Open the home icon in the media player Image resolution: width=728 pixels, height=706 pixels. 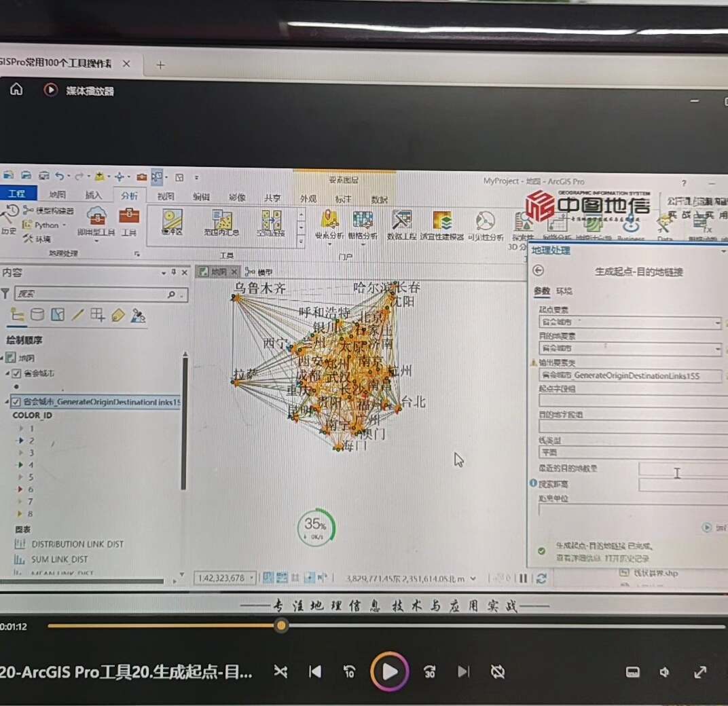pos(16,89)
